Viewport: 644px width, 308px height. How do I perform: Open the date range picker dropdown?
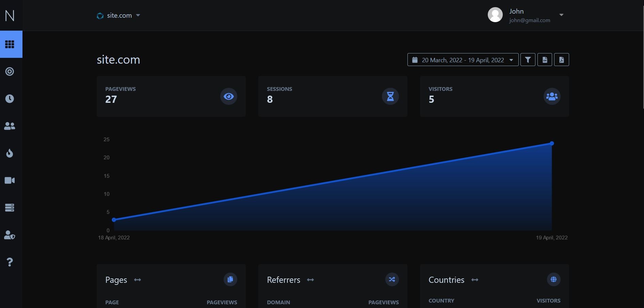512,60
